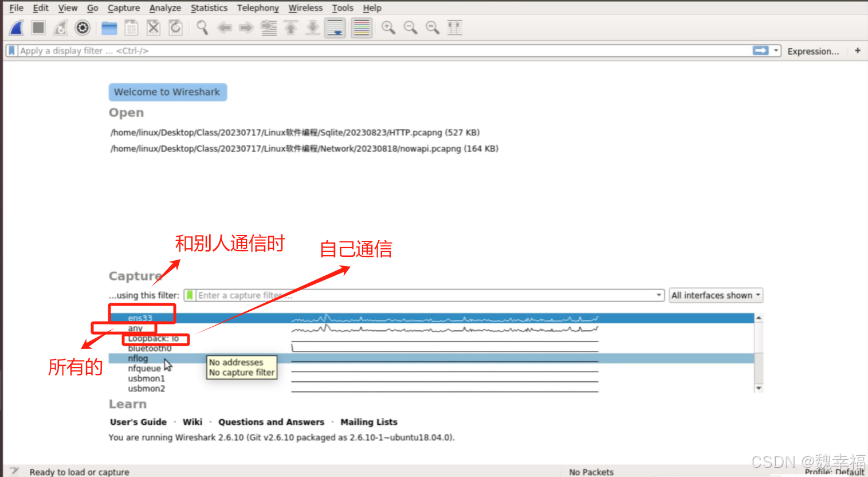Apply display filter arrow button
The height and width of the screenshot is (477, 868).
pyautogui.click(x=761, y=50)
